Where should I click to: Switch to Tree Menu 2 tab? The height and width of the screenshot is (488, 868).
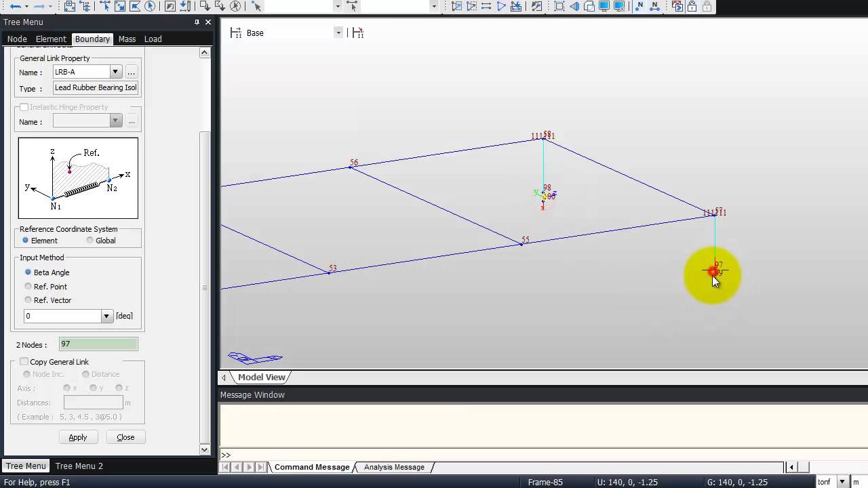click(x=79, y=466)
